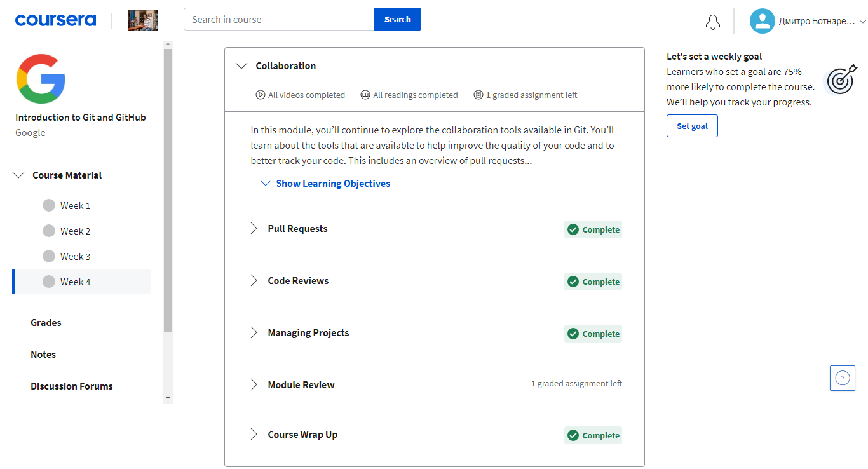Open the Notes page
868x469 pixels.
point(43,355)
